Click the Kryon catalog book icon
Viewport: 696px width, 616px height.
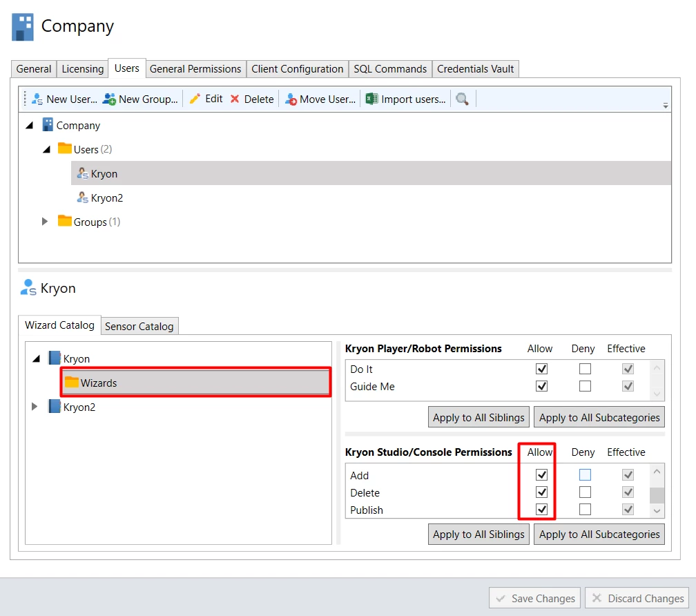[x=55, y=358]
